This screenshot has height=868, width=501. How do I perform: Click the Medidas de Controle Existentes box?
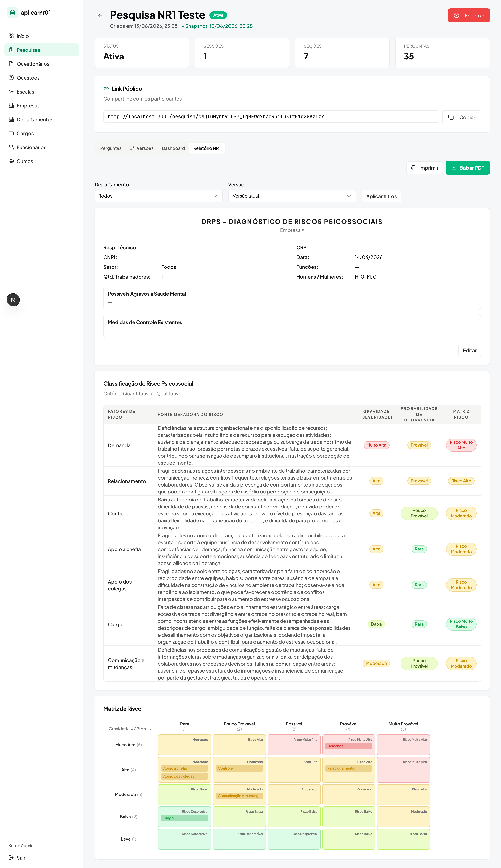tap(292, 326)
